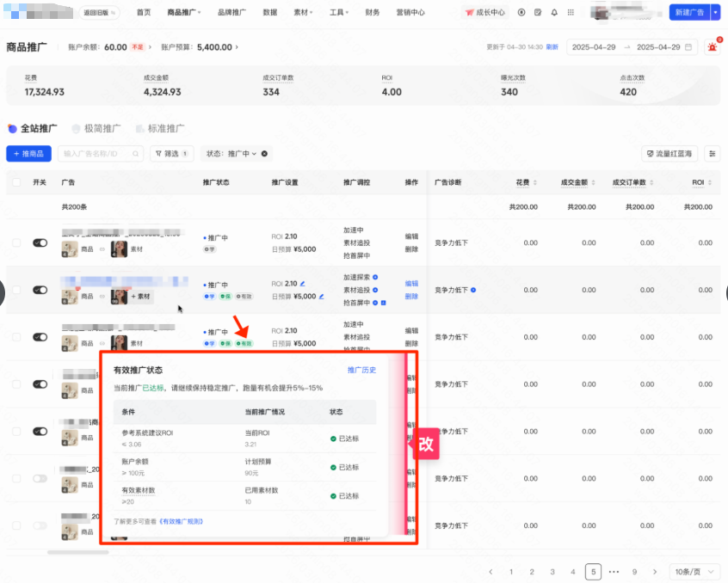Expand the 素材 top menu dropdown
Screen dimensions: 728x583
click(x=303, y=13)
